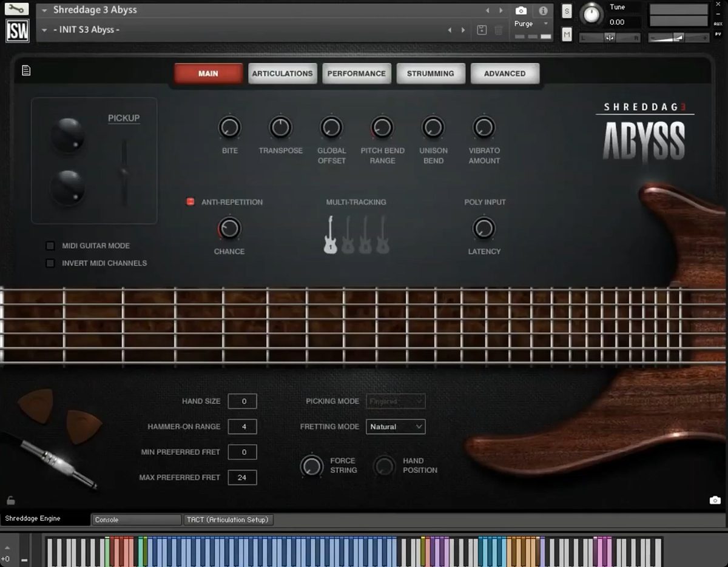Click the ISW logo icon
The height and width of the screenshot is (567, 728).
(x=18, y=30)
